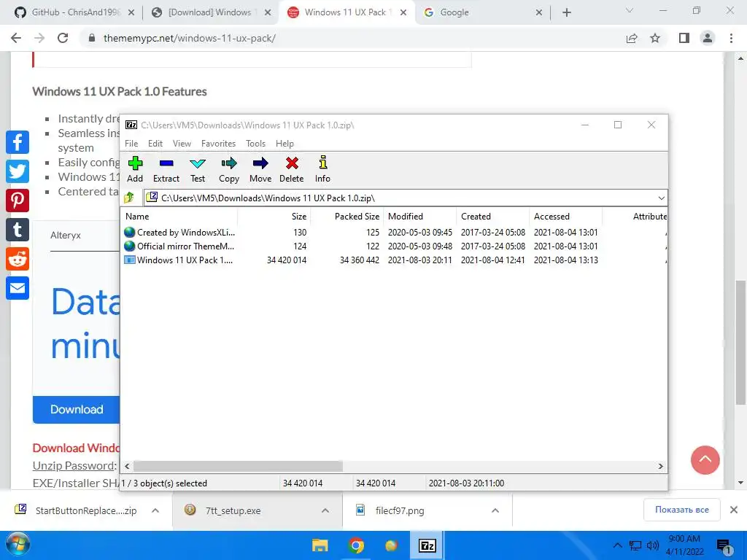Open the File menu in 7-Zip
747x560 pixels.
coord(131,144)
